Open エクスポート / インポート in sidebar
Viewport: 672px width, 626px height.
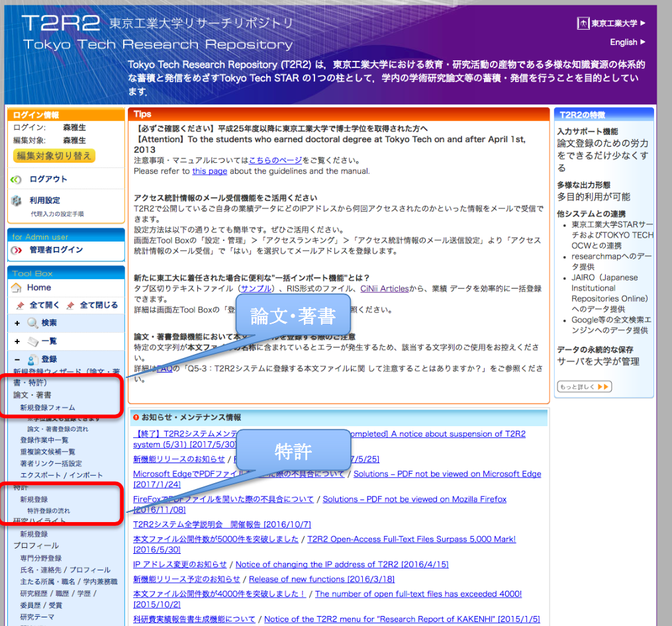(62, 475)
